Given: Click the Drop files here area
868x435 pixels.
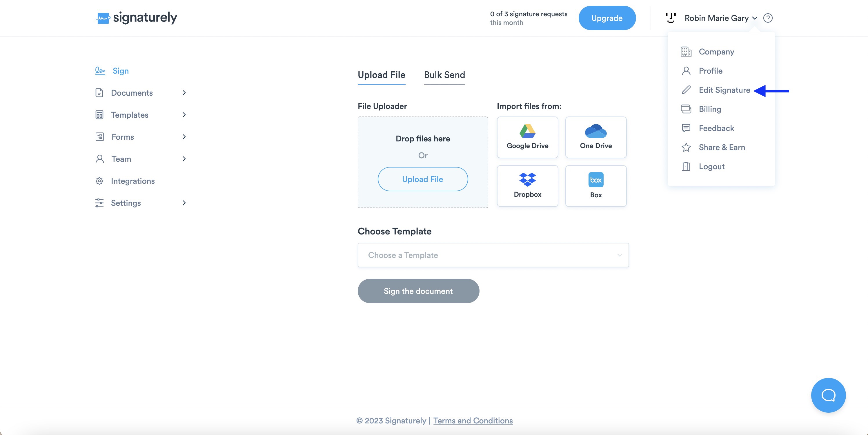Looking at the screenshot, I should tap(422, 162).
